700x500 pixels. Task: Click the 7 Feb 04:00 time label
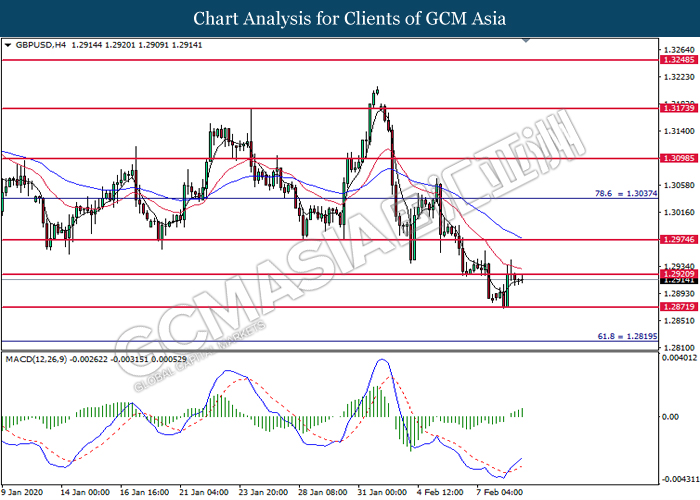click(x=499, y=492)
